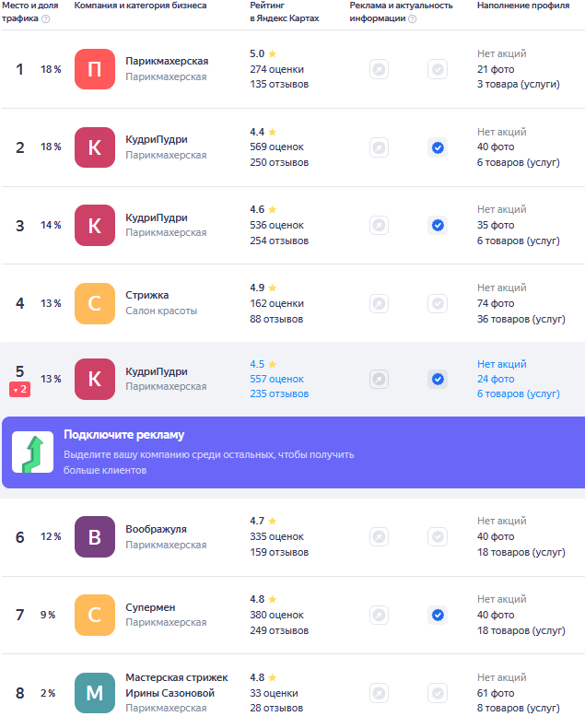
Task: Click the 'Наполнение профиля' column header
Action: coord(521,6)
